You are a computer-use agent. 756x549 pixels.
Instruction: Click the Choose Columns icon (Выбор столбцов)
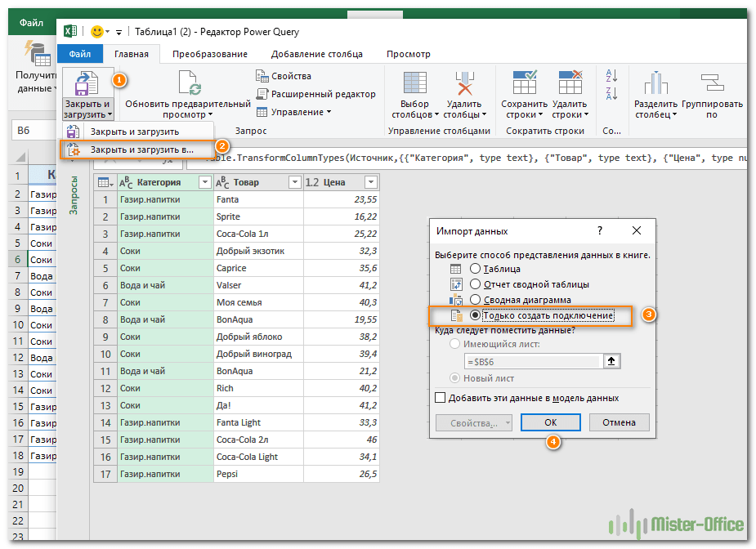pos(415,83)
